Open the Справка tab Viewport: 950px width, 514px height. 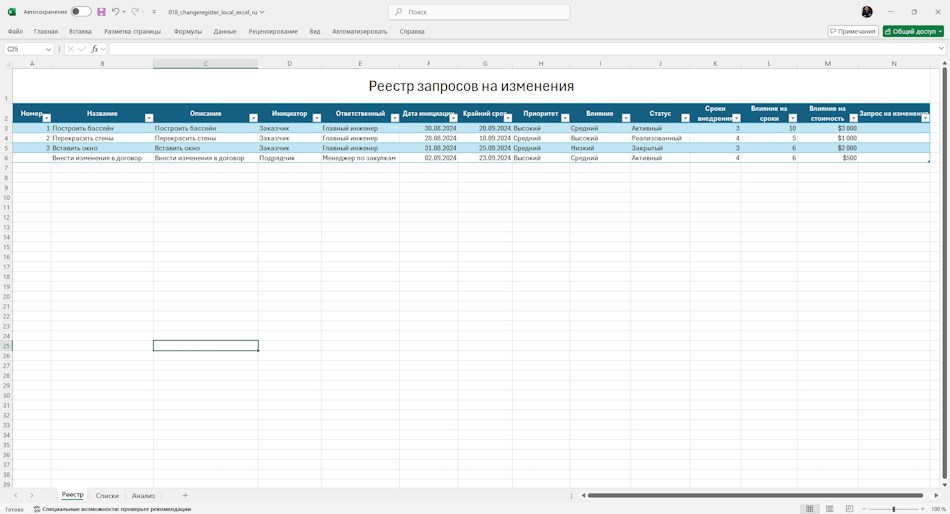click(x=412, y=32)
